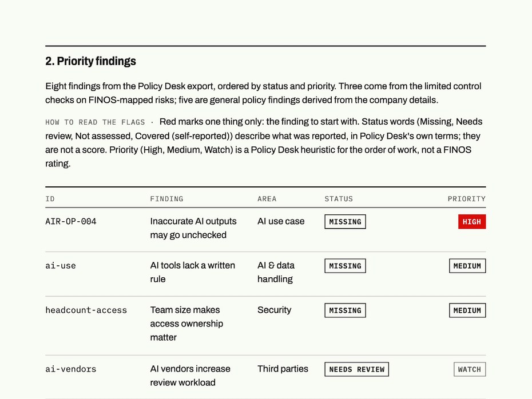Click the 'Eight findings from the Policy Desk' paragraph
The height and width of the screenshot is (399, 532).
(x=263, y=93)
